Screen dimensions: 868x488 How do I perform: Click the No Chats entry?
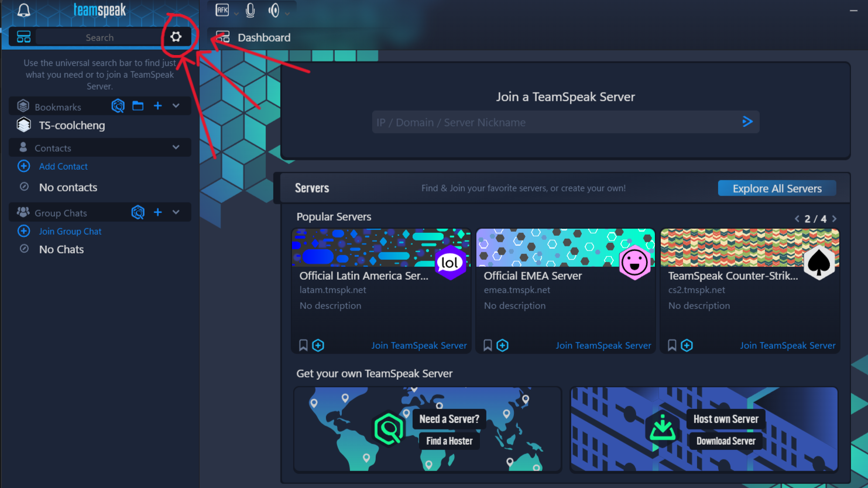click(61, 249)
